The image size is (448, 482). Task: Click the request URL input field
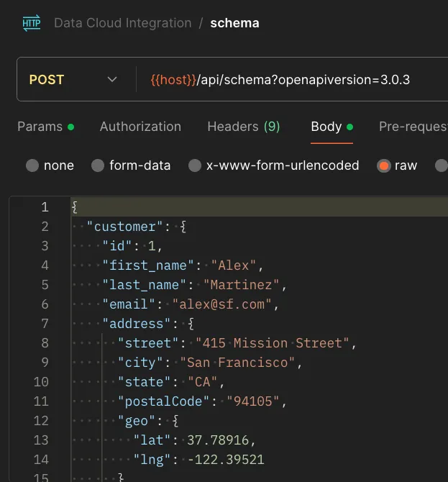pos(292,80)
